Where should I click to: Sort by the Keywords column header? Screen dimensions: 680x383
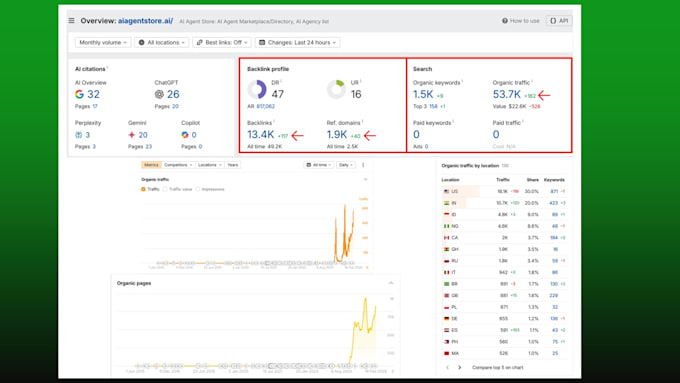pyautogui.click(x=554, y=180)
